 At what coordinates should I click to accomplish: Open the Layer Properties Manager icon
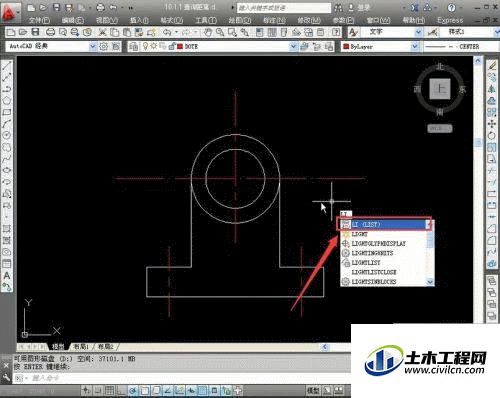click(x=134, y=46)
